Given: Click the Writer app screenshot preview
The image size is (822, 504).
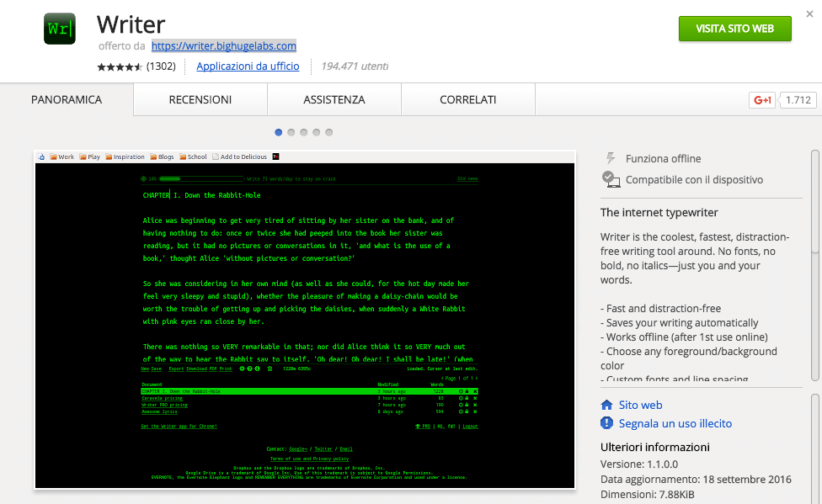Looking at the screenshot, I should pyautogui.click(x=305, y=320).
